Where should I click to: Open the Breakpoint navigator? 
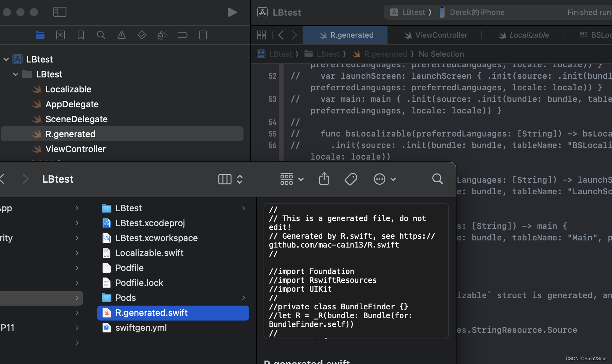pos(183,35)
